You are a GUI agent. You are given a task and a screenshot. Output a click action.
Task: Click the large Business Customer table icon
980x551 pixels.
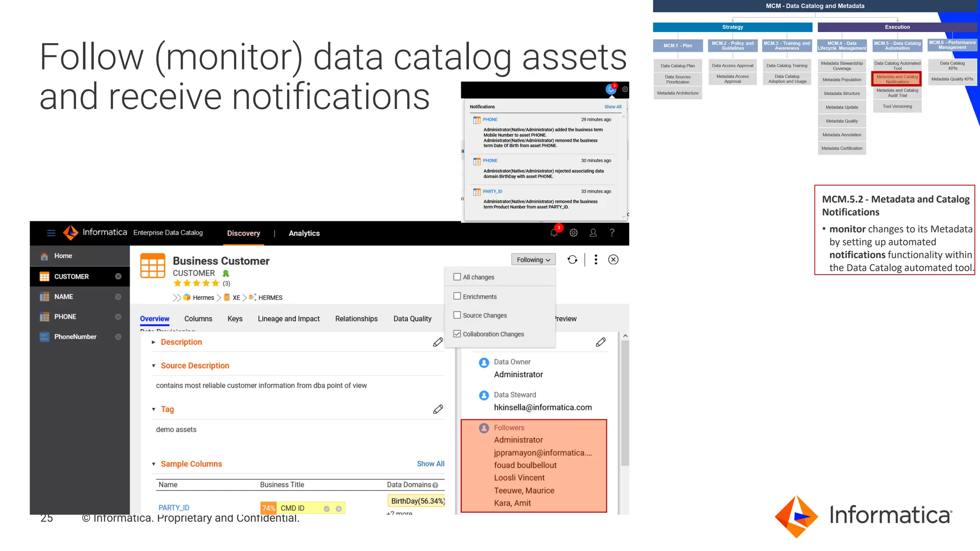(x=153, y=265)
